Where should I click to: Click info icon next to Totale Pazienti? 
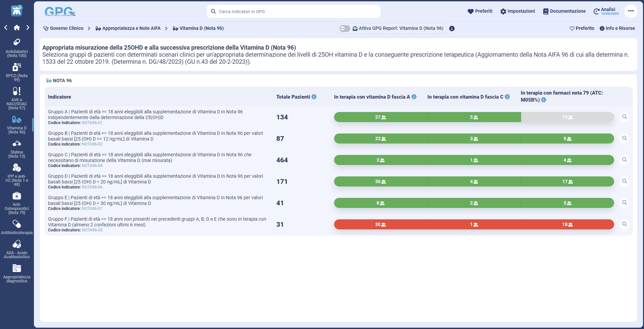(x=314, y=97)
